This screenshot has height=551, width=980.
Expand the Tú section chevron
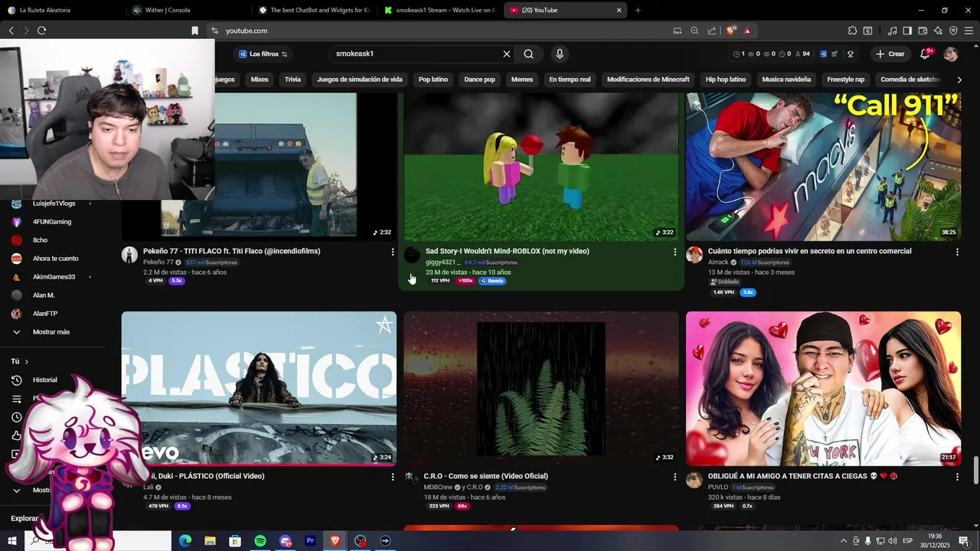tap(26, 361)
